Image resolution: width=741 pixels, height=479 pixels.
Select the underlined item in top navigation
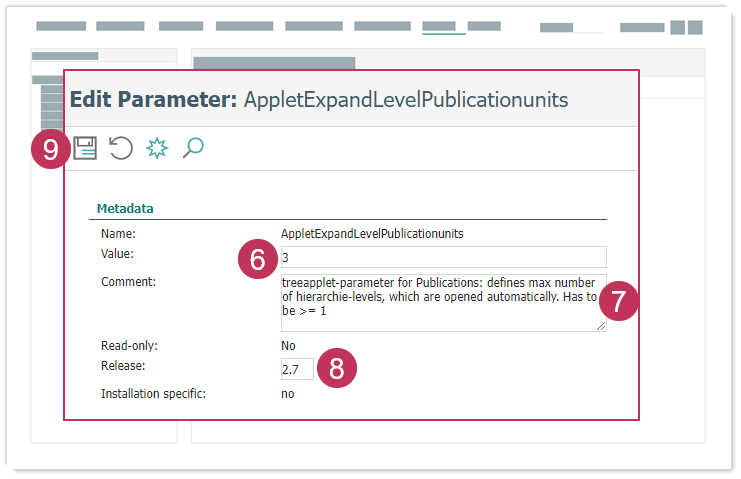coord(443,26)
